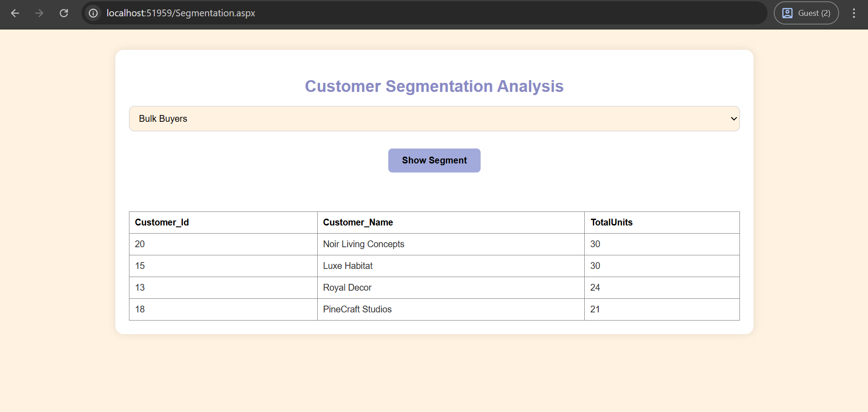Click the browser forward arrow
The width and height of the screenshot is (868, 412).
pyautogui.click(x=39, y=13)
